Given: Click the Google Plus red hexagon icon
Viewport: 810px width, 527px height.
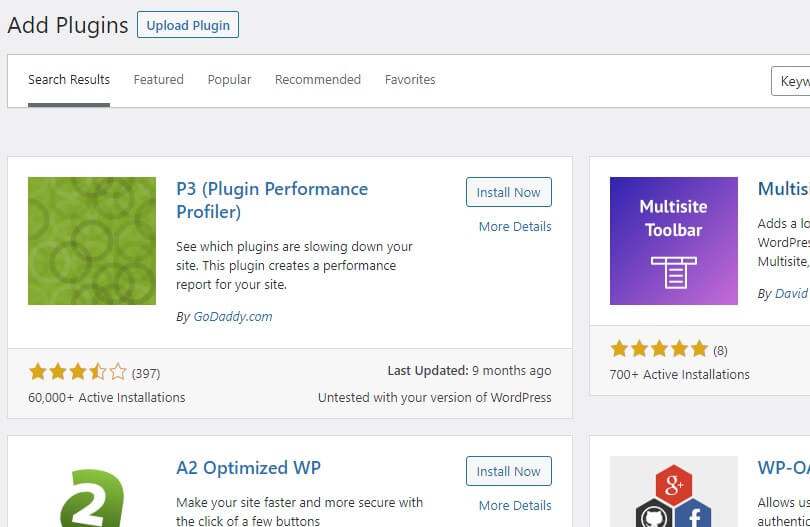Looking at the screenshot, I should pos(674,485).
